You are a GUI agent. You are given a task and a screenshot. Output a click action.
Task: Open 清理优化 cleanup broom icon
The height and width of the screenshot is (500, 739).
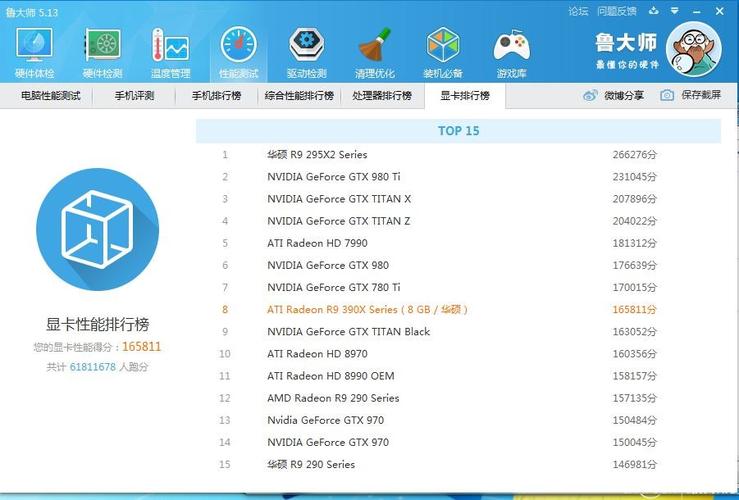[375, 53]
